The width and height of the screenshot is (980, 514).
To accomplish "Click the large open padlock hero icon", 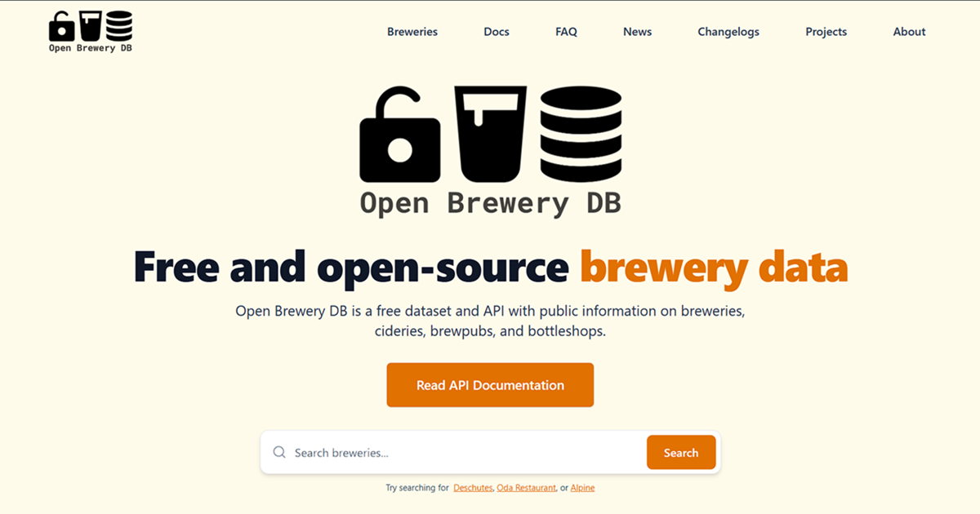I will point(400,135).
